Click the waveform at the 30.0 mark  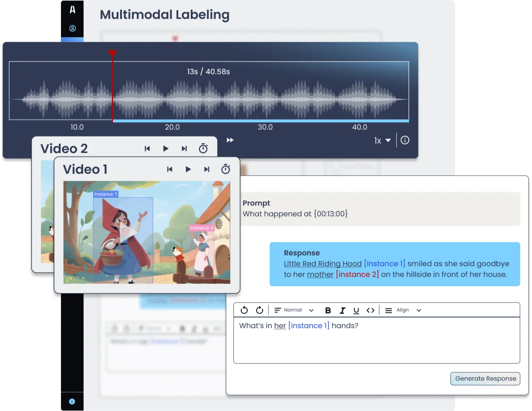pyautogui.click(x=265, y=99)
